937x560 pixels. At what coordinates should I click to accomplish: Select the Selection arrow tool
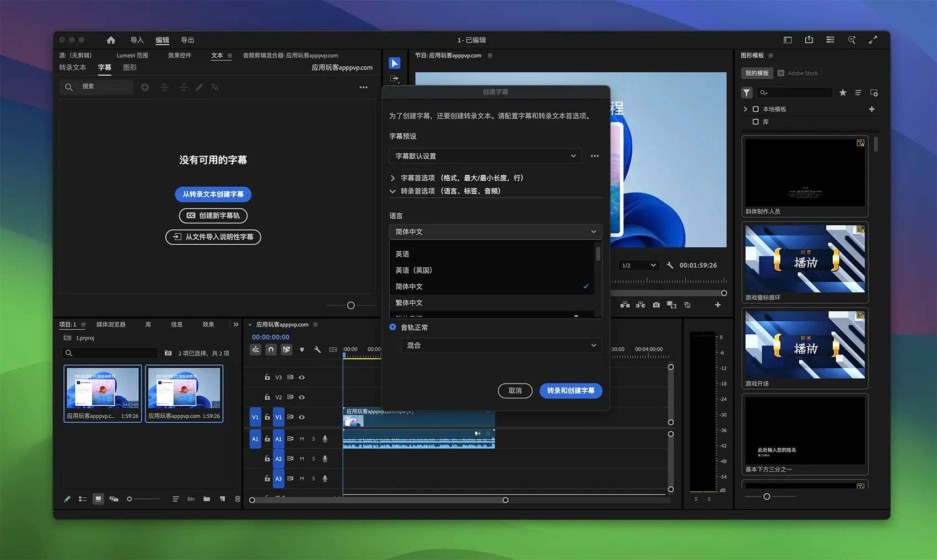395,63
